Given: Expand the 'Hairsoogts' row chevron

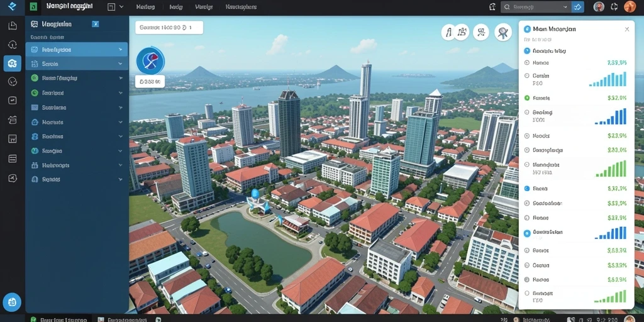Looking at the screenshot, I should (120, 165).
